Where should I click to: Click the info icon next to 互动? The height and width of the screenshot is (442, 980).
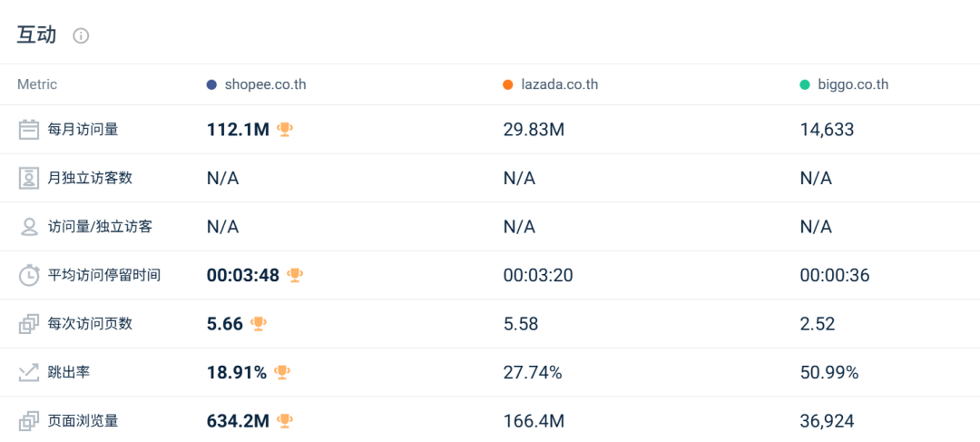[x=81, y=36]
